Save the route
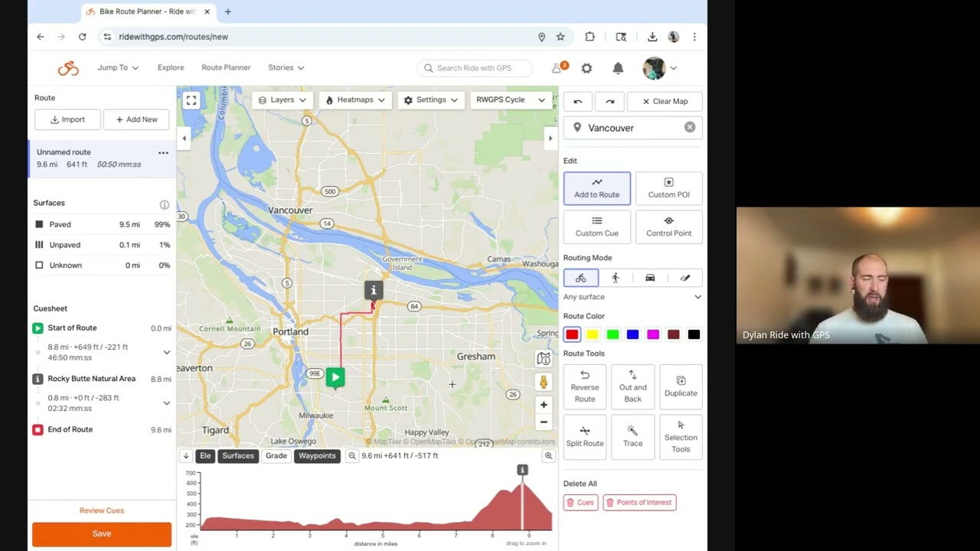980x551 pixels. (x=102, y=533)
